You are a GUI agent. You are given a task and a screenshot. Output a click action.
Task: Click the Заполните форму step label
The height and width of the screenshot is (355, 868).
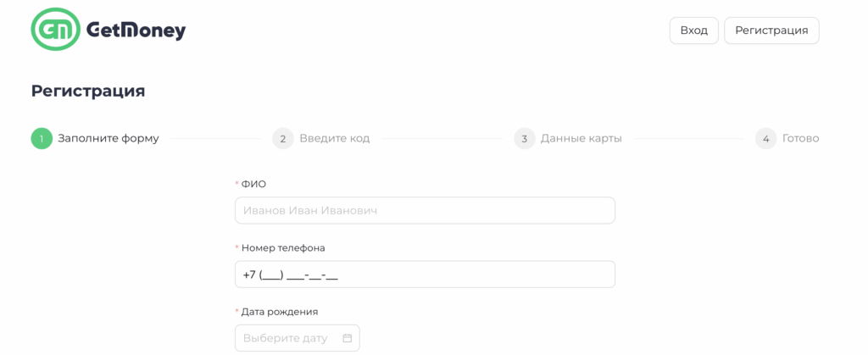tap(108, 138)
